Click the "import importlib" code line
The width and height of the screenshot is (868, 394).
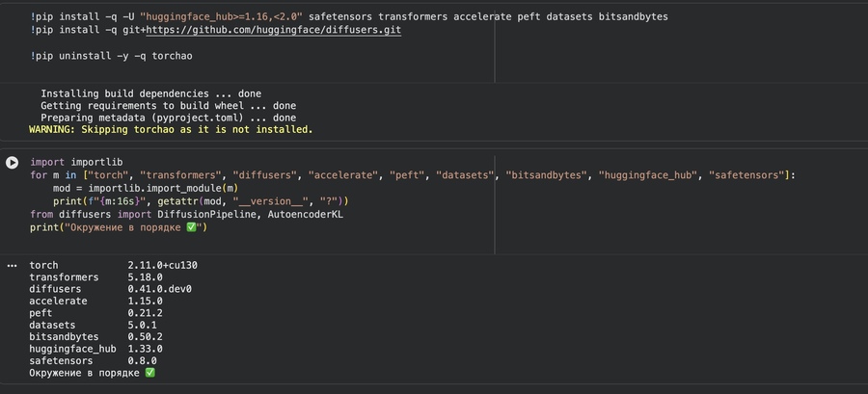[x=76, y=162]
